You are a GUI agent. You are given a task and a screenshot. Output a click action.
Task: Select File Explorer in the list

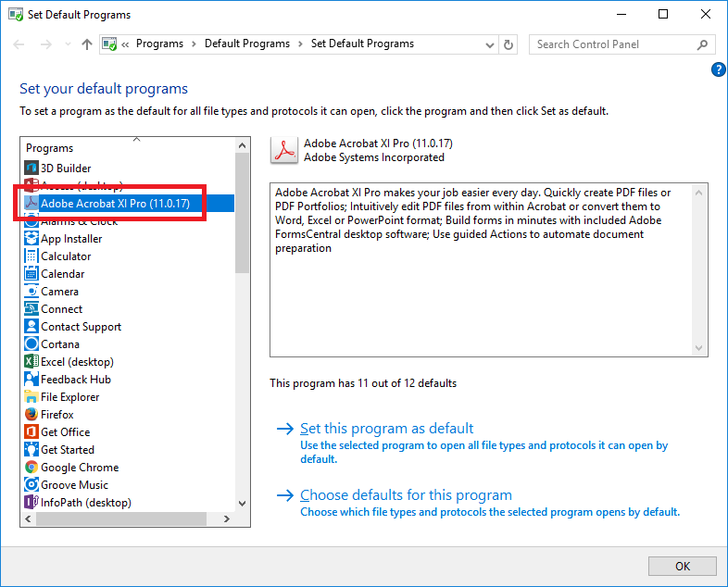tap(70, 397)
